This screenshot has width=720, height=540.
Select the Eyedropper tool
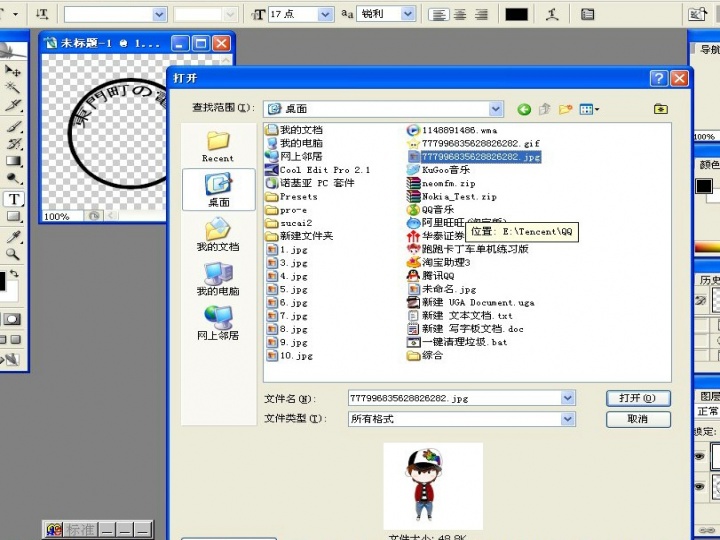coord(14,236)
